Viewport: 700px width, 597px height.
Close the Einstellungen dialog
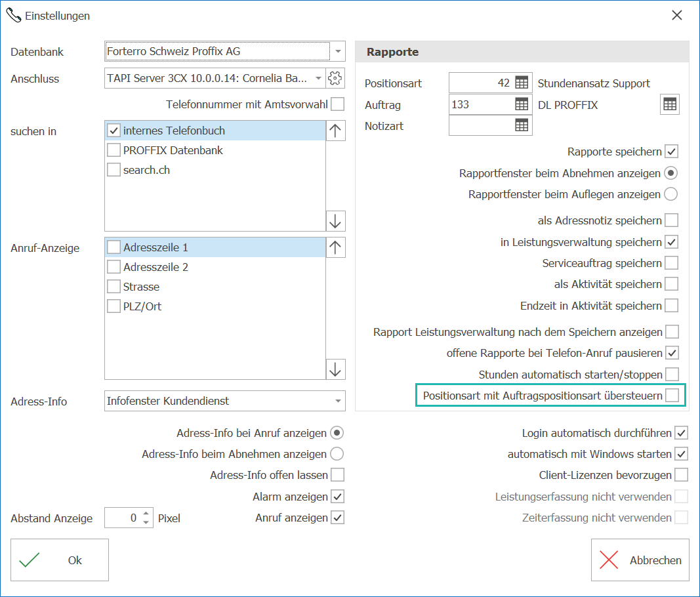tap(677, 16)
